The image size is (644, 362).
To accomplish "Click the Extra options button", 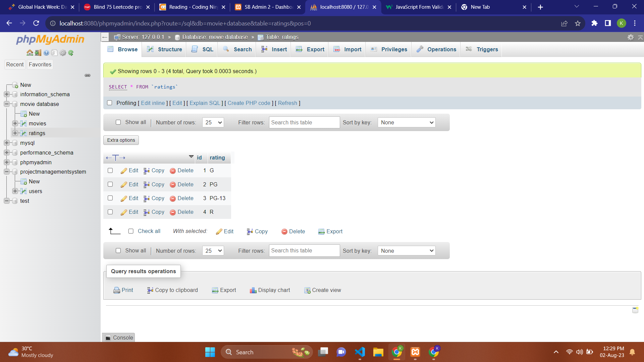I will pos(121,140).
